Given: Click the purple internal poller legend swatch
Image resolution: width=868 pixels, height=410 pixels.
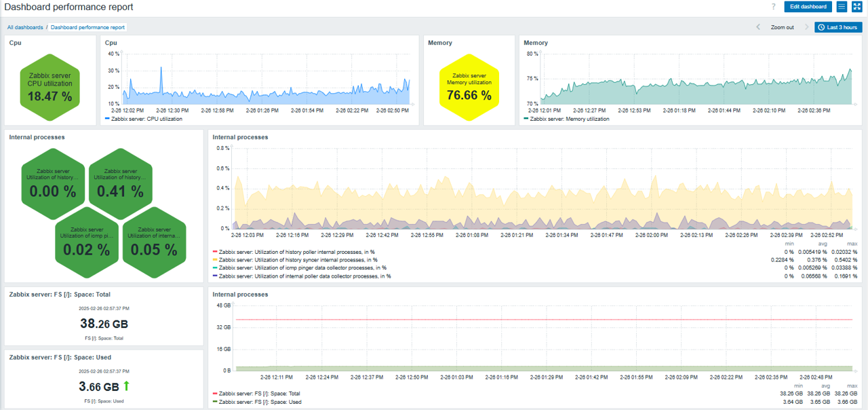Looking at the screenshot, I should tap(215, 276).
